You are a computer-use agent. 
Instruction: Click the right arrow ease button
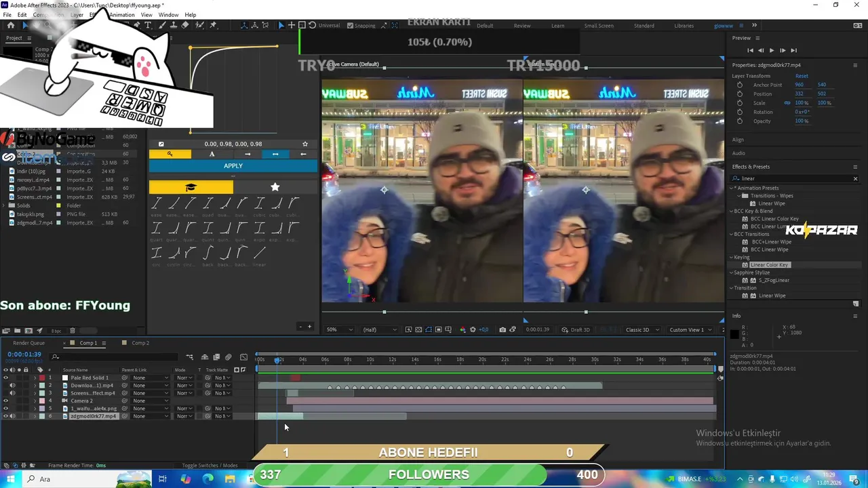click(x=248, y=154)
